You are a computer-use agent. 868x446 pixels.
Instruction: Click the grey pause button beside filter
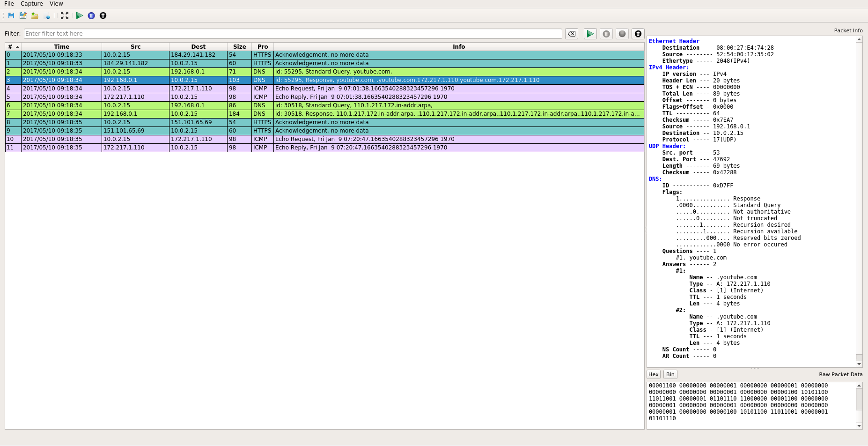[606, 34]
